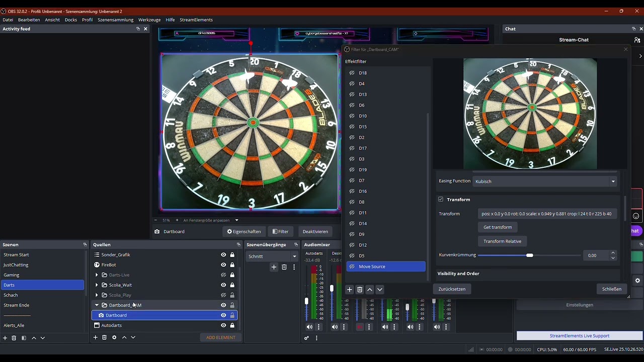
Task: Open transition options three-dot menu
Action: click(294, 267)
